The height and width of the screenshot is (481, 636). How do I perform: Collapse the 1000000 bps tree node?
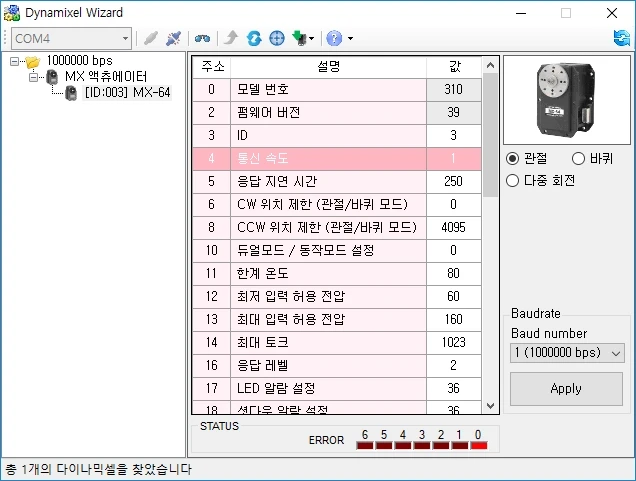point(15,61)
